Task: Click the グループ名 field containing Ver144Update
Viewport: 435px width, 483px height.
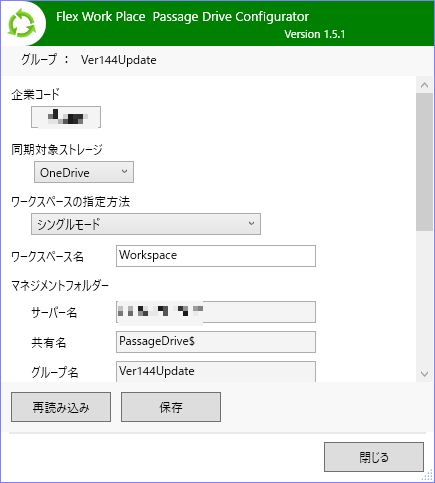Action: (216, 371)
